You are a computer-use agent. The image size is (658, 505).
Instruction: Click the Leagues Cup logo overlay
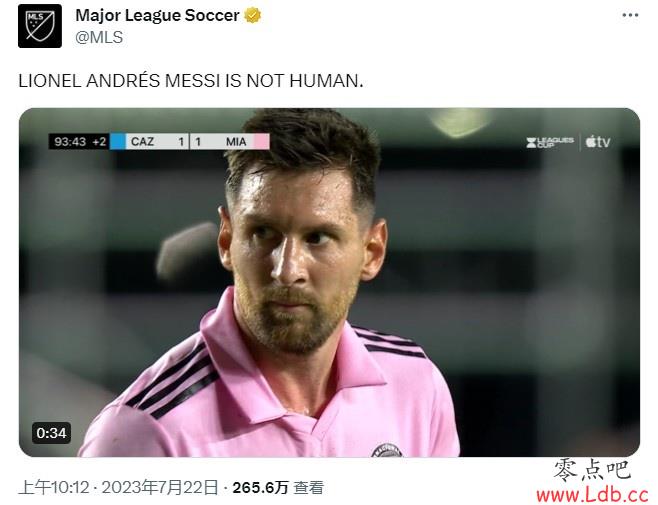[x=550, y=142]
